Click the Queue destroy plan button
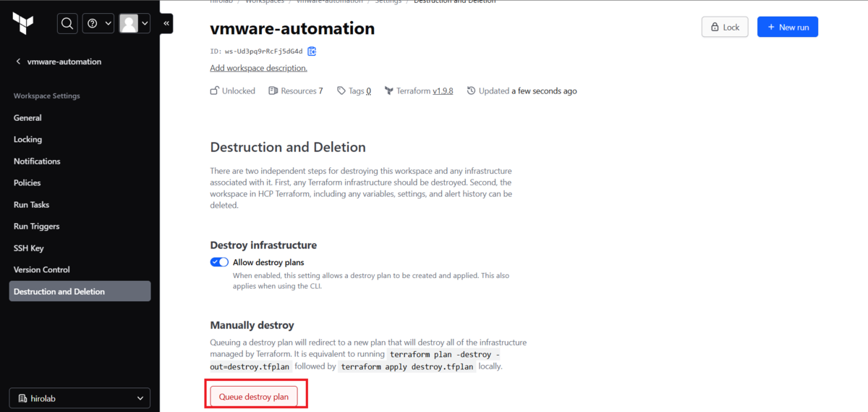868x412 pixels. tap(254, 397)
